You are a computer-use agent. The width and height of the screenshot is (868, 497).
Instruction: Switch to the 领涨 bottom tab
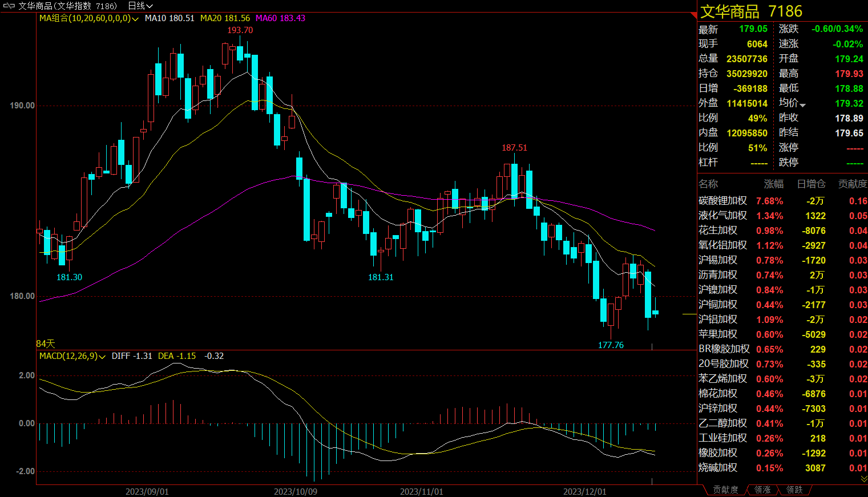(762, 490)
